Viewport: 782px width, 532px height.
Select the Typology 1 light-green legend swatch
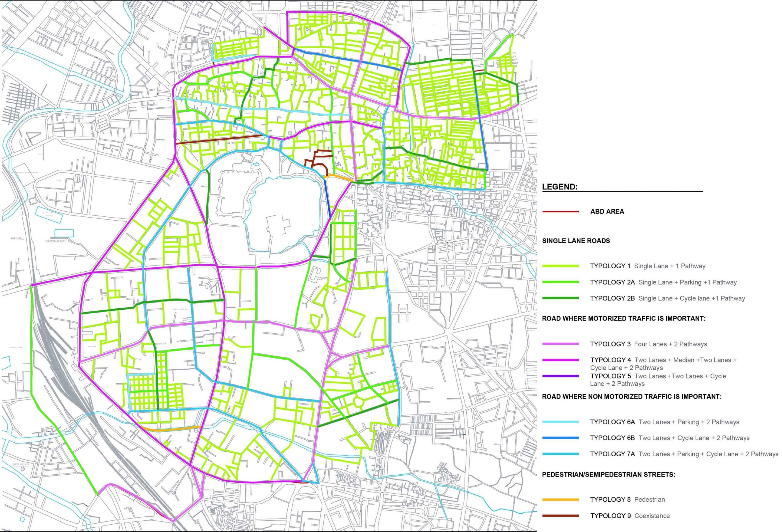560,266
